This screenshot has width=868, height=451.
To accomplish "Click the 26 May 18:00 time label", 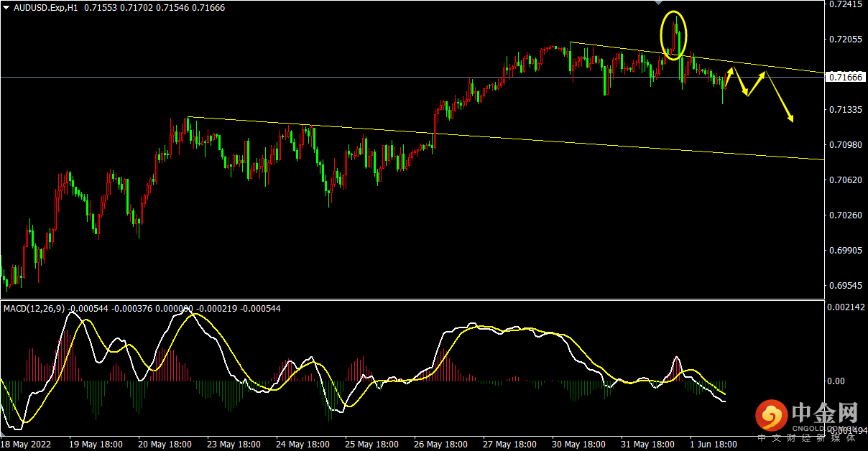I will [440, 444].
